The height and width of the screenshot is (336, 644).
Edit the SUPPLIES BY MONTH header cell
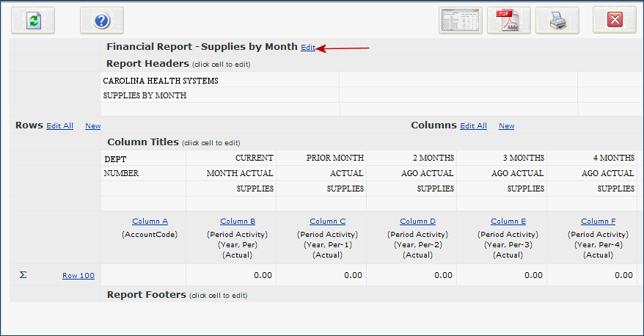pos(144,95)
